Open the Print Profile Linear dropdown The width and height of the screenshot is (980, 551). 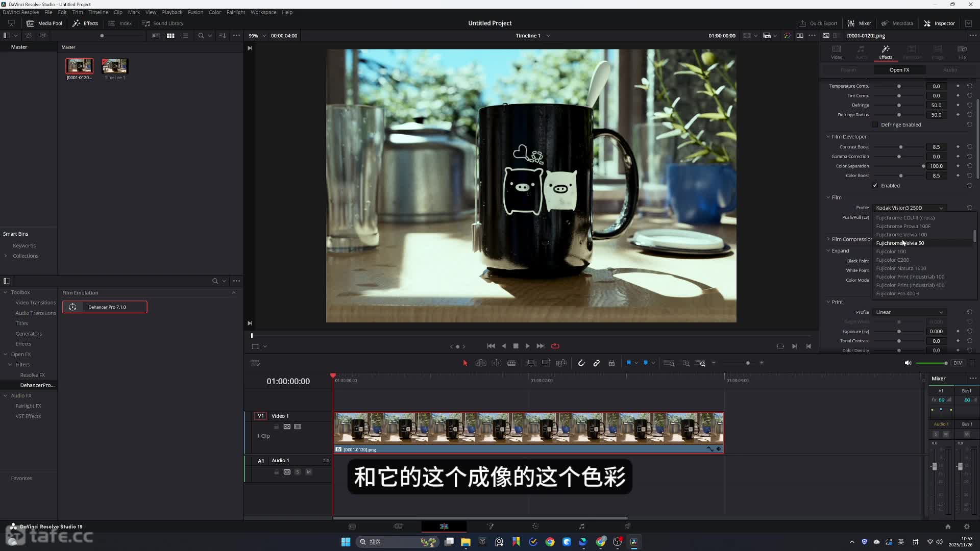click(x=909, y=312)
